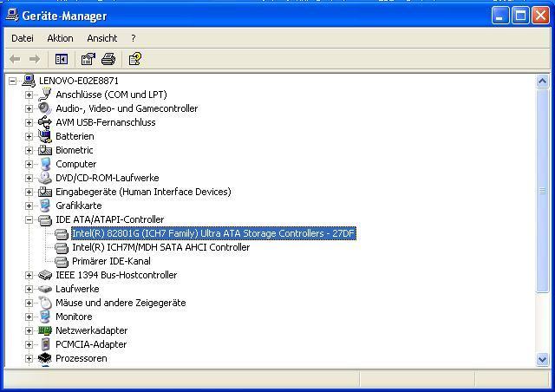Select the LENOVO-E02E8871 root label
The height and width of the screenshot is (392, 555).
pyautogui.click(x=79, y=81)
